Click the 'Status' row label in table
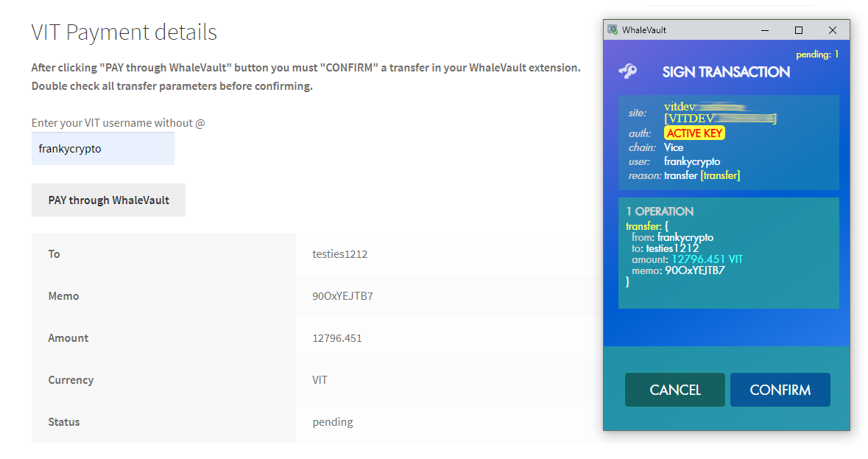The width and height of the screenshot is (868, 459). 63,422
